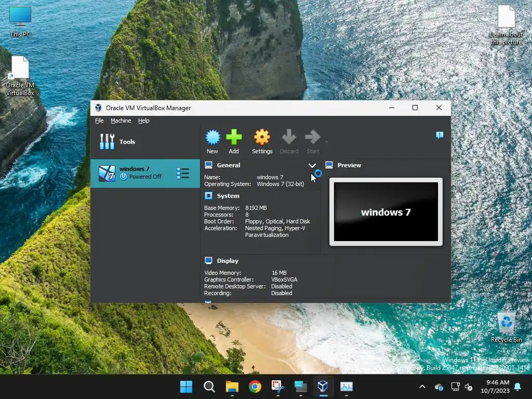532x399 pixels.
Task: Open the Machine menu
Action: pos(121,121)
